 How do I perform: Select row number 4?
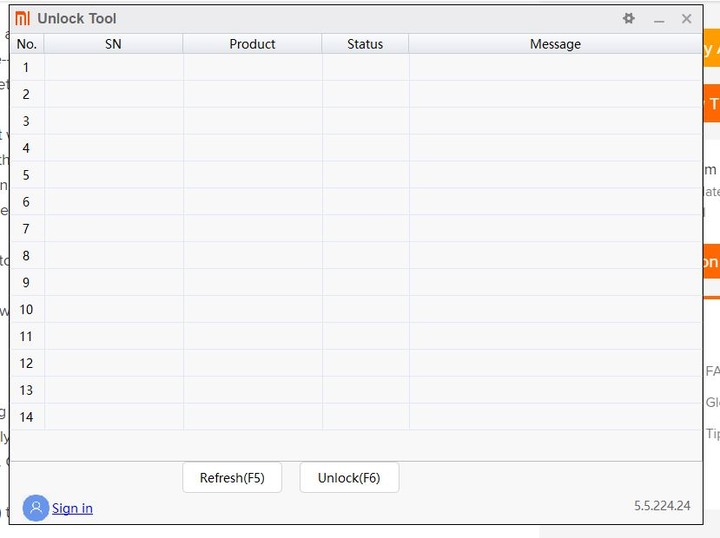point(356,148)
